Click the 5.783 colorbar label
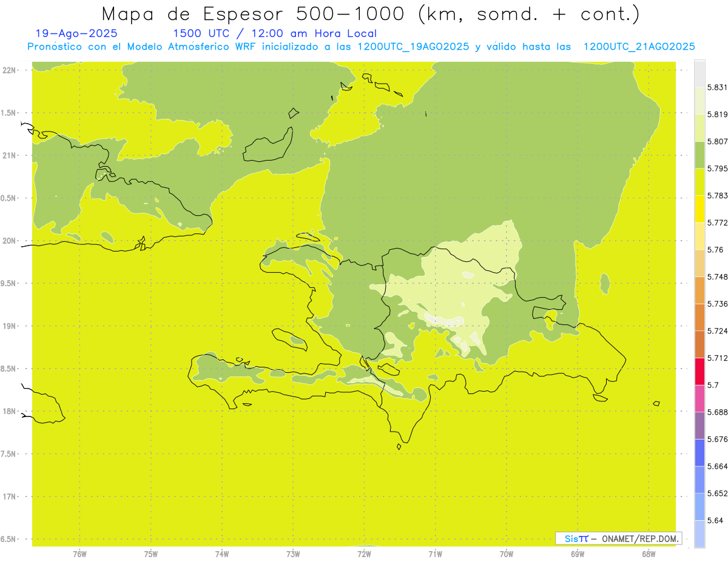The image size is (728, 562). pos(717,196)
